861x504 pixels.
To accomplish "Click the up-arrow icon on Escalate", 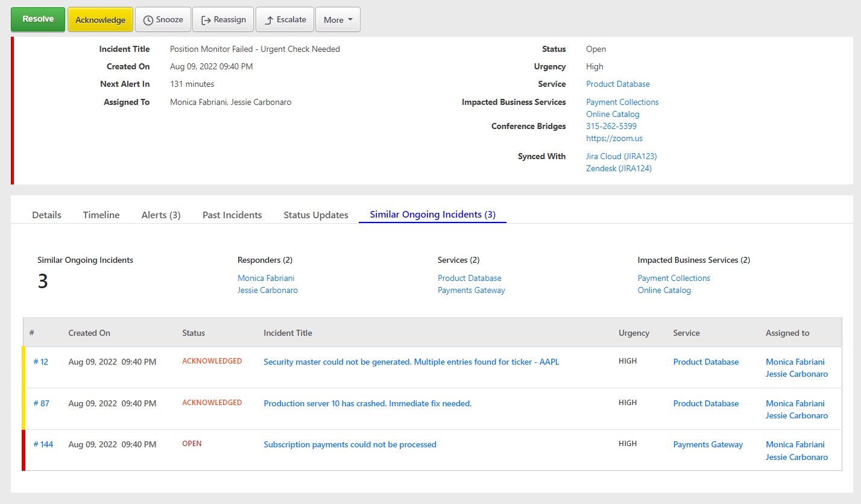I will tap(269, 20).
